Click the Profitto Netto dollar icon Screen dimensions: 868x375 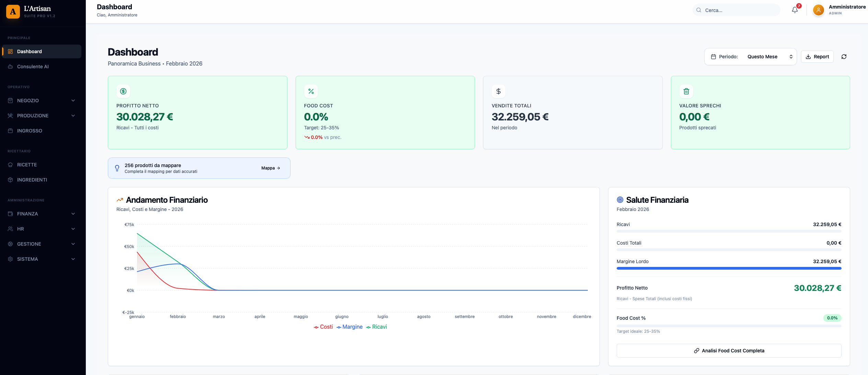pyautogui.click(x=123, y=91)
